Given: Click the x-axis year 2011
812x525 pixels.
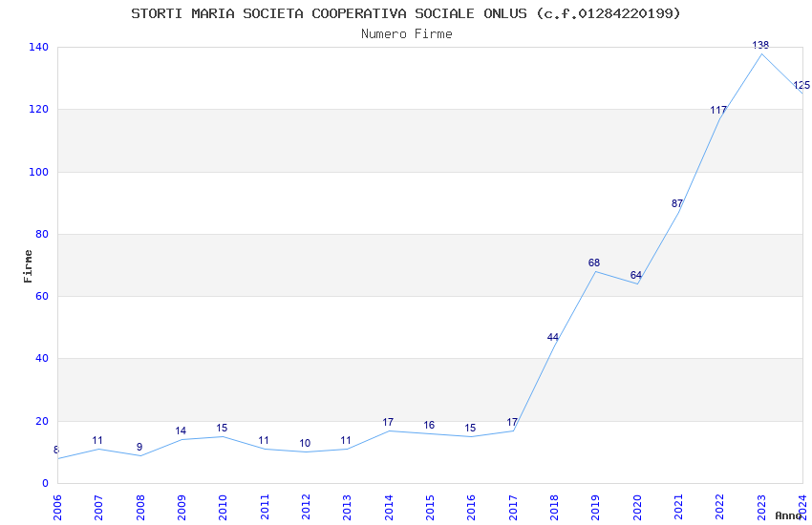Looking at the screenshot, I should [264, 508].
